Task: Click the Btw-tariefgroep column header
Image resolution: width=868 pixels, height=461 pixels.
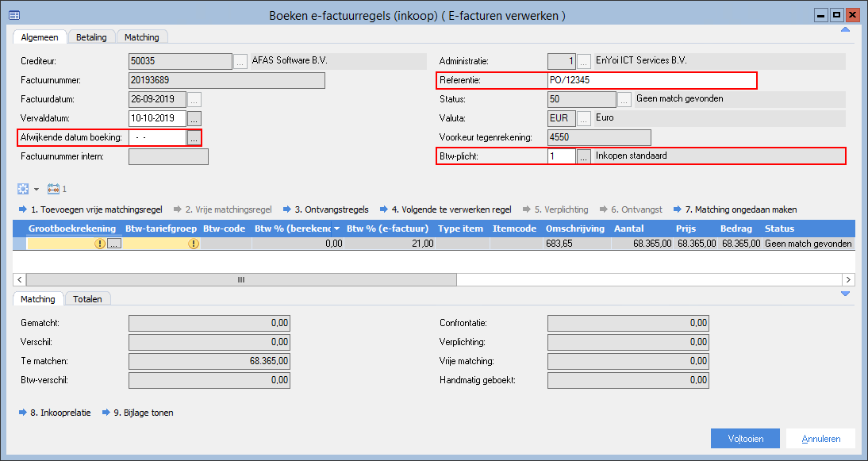Action: coord(159,229)
